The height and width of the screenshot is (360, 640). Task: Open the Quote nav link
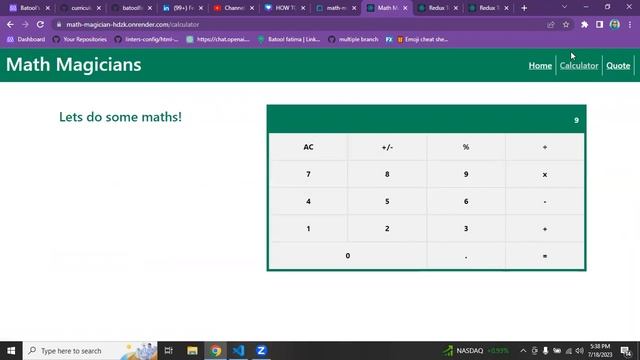[618, 66]
